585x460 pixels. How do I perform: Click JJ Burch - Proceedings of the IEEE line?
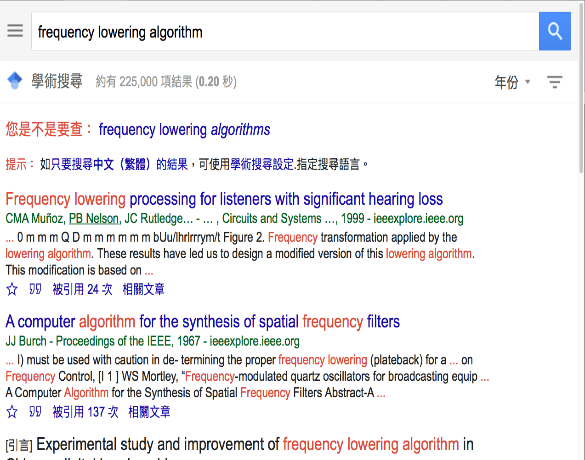click(x=152, y=341)
